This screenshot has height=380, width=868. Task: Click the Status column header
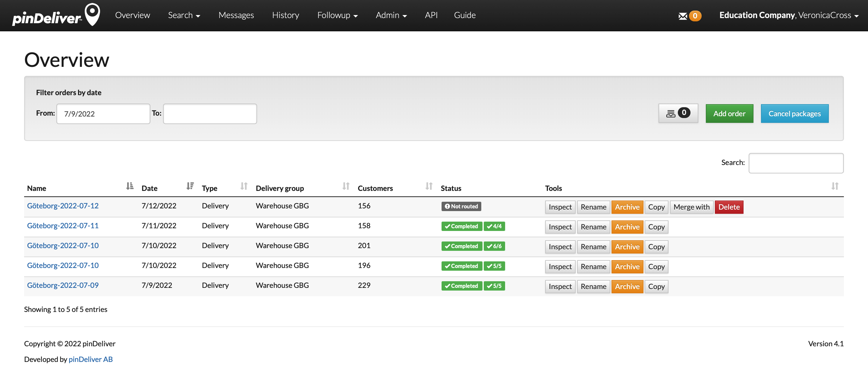coord(451,188)
